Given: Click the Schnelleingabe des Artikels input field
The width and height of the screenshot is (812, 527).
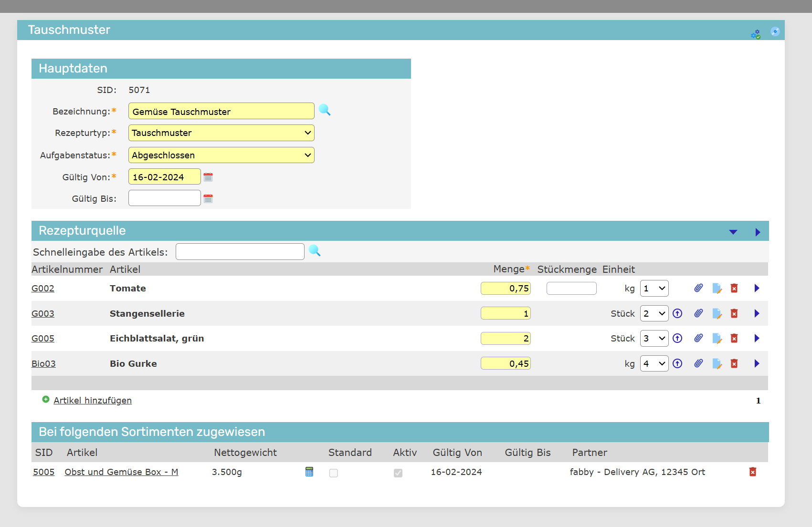Looking at the screenshot, I should [x=240, y=252].
